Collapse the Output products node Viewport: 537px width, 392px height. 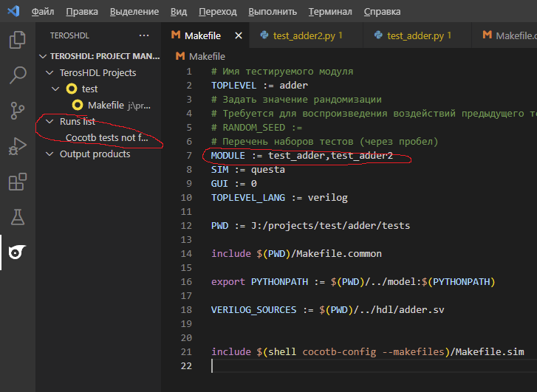point(49,154)
